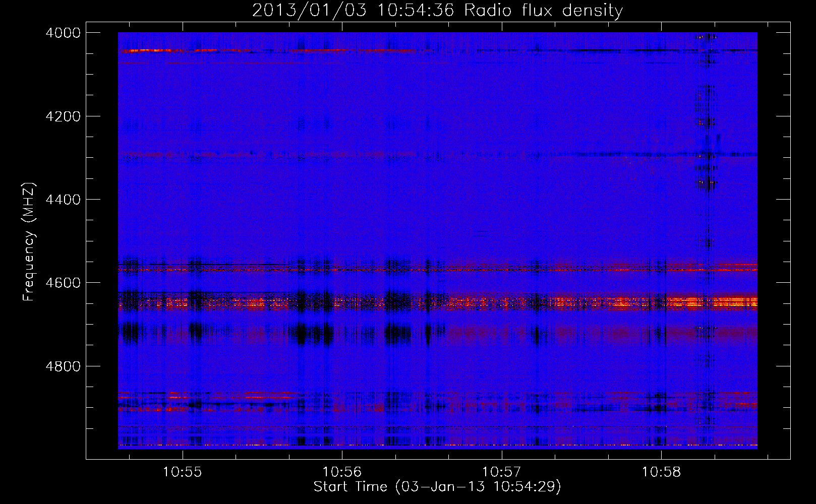Click the "Frequency (MHZ)" axis title
This screenshot has height=504, width=816.
pos(29,242)
